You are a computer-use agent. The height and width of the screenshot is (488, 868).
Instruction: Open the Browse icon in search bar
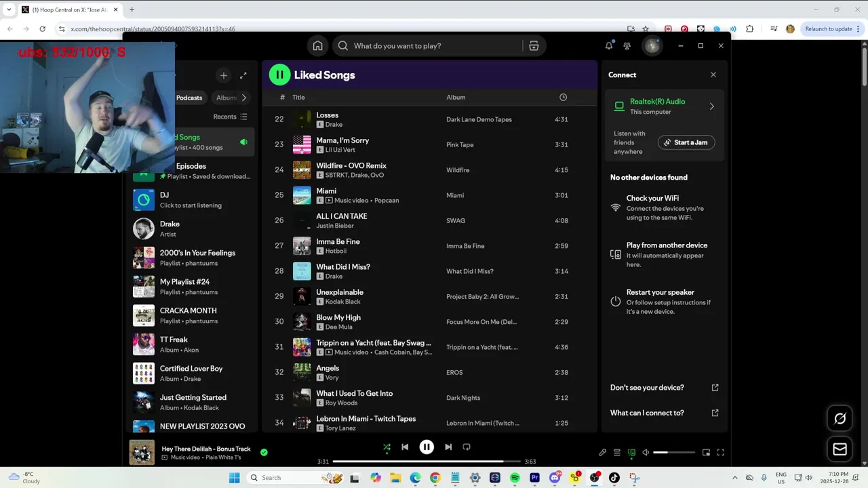tap(534, 45)
